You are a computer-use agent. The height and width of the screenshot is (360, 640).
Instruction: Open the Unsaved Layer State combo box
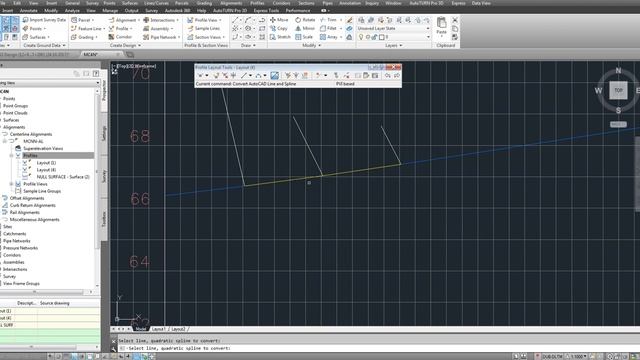(393, 29)
